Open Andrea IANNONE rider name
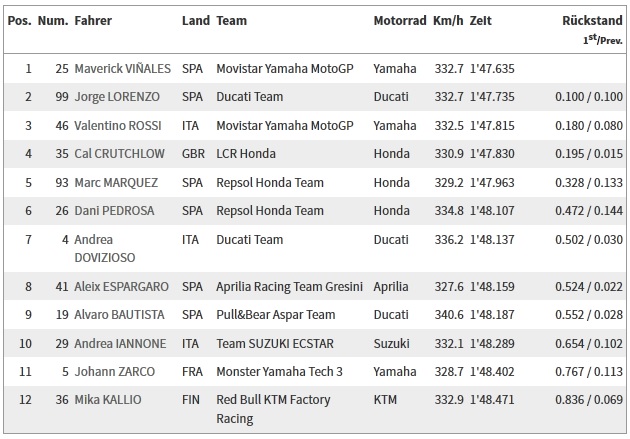630x439 pixels. coord(120,343)
